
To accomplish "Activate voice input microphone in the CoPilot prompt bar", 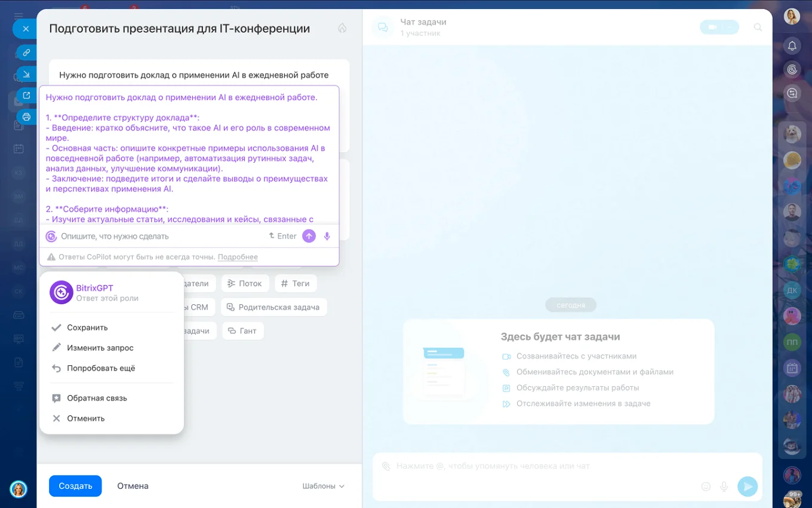I will tap(327, 236).
